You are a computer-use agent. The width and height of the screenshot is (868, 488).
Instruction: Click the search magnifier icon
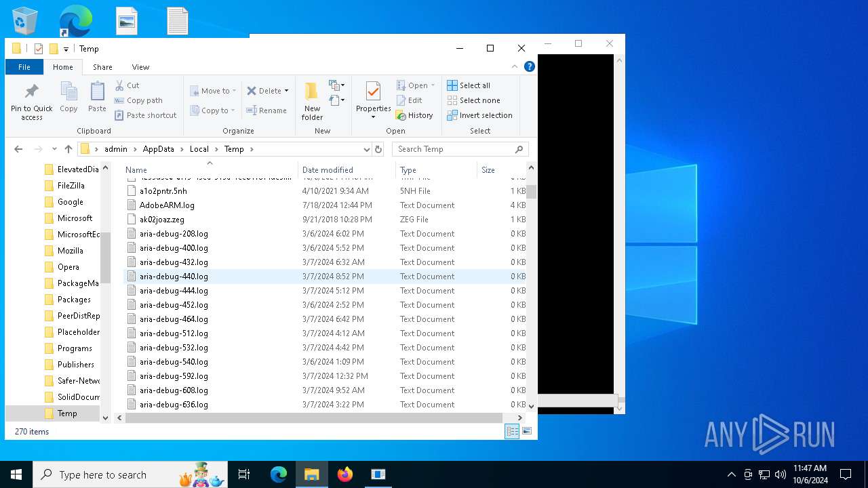(519, 149)
